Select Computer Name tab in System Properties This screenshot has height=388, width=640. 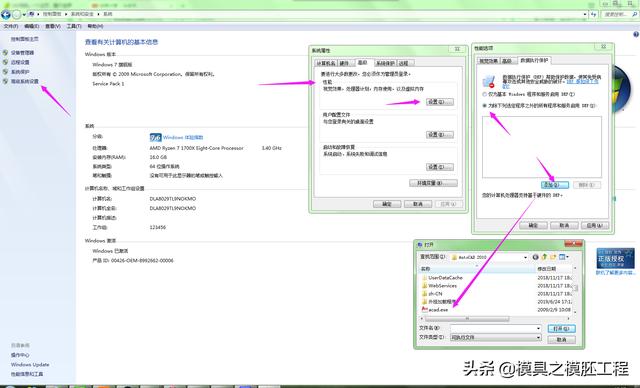326,63
